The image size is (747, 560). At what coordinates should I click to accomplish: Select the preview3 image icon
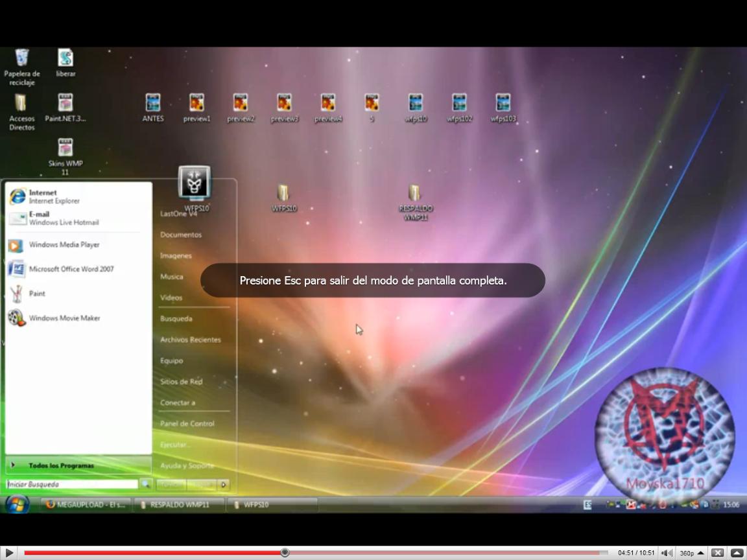285,108
